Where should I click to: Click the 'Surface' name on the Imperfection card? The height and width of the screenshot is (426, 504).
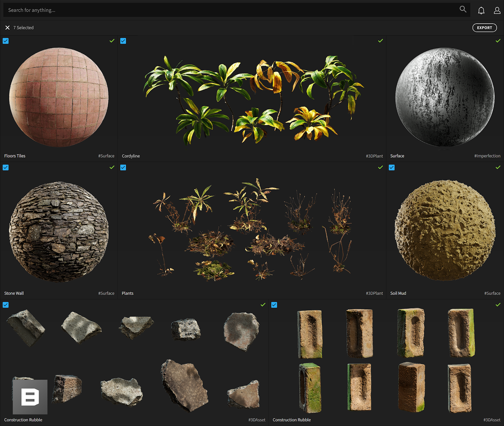pos(397,156)
